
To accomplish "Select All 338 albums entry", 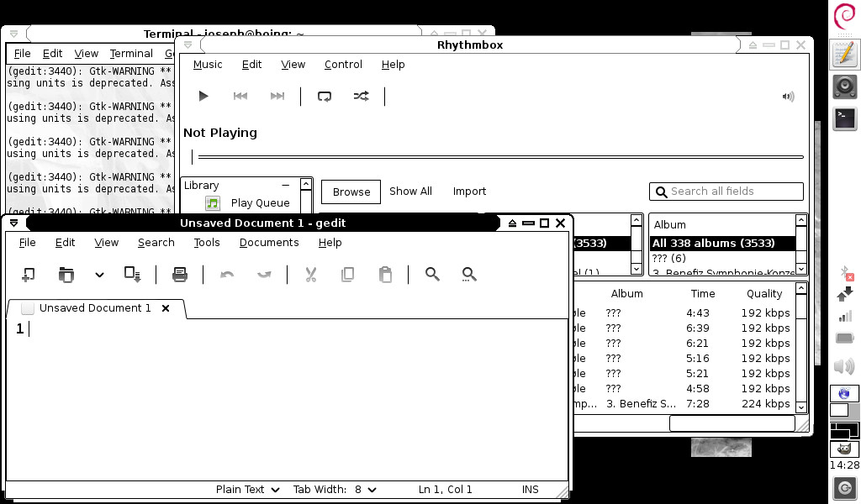I will (722, 243).
